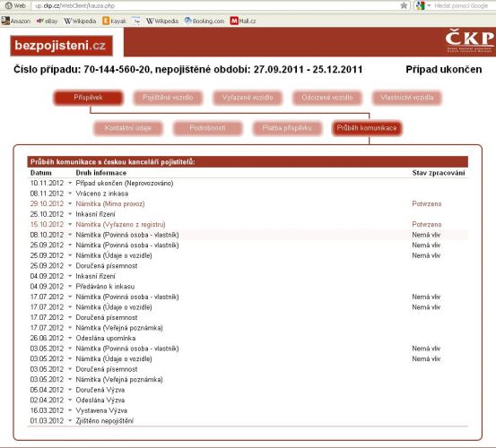The width and height of the screenshot is (496, 448).
Task: Open the eBay bookmark
Action: tap(48, 22)
